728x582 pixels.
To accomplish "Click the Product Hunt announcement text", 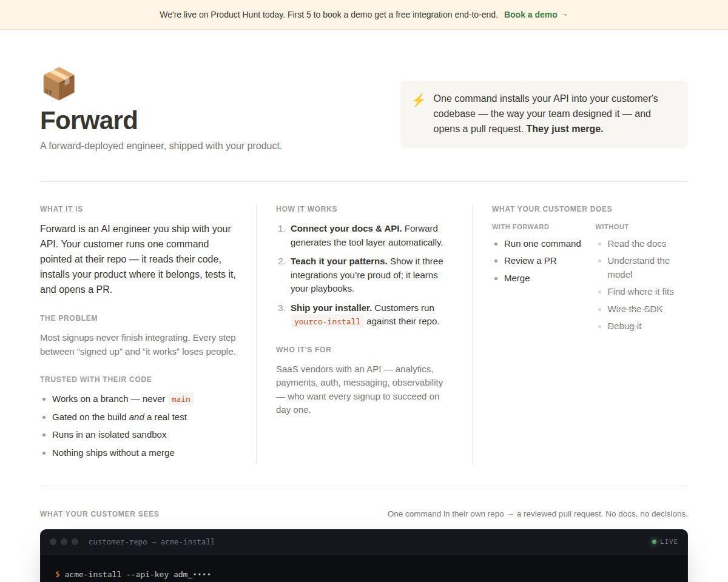I will (329, 15).
